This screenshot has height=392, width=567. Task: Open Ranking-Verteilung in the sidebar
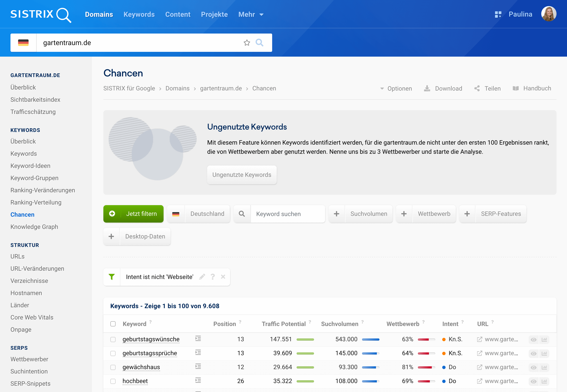click(36, 202)
